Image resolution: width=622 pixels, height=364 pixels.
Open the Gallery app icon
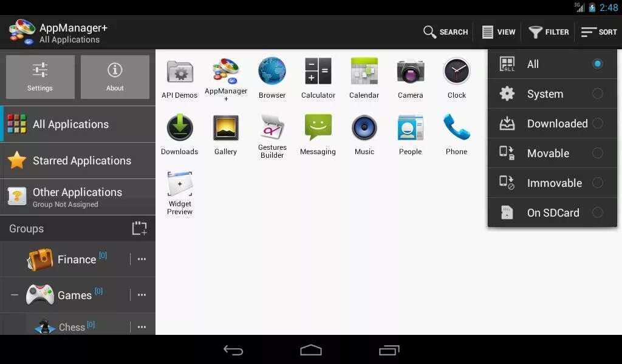[x=226, y=128]
